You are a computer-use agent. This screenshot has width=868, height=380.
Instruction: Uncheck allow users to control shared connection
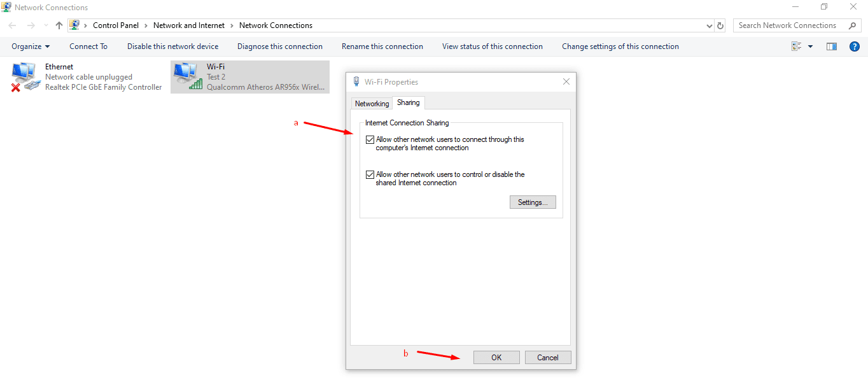[370, 175]
